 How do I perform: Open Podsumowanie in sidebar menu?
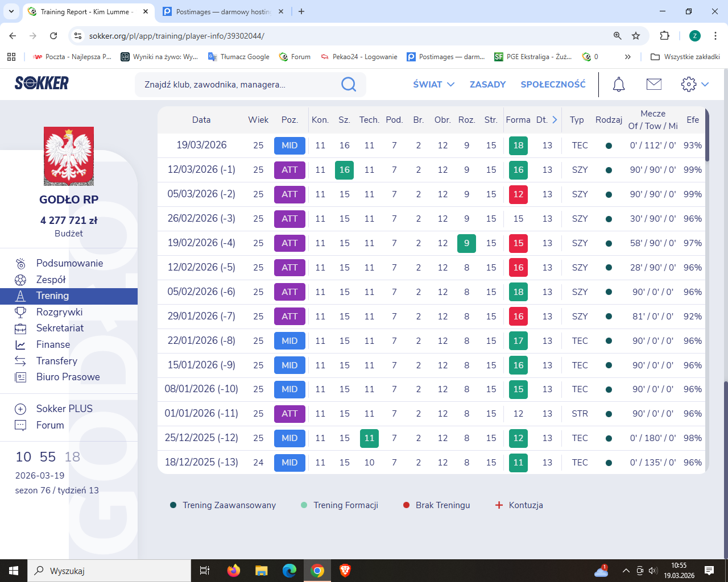pyautogui.click(x=69, y=263)
